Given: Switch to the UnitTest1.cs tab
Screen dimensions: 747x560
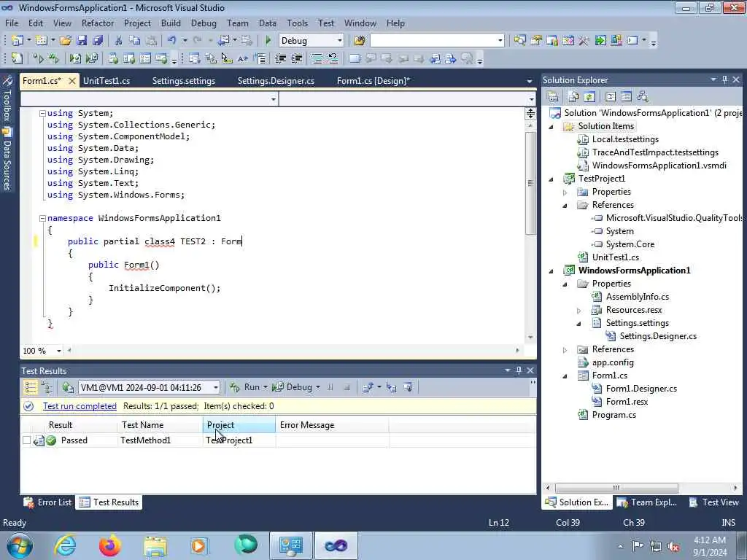Looking at the screenshot, I should pos(107,80).
